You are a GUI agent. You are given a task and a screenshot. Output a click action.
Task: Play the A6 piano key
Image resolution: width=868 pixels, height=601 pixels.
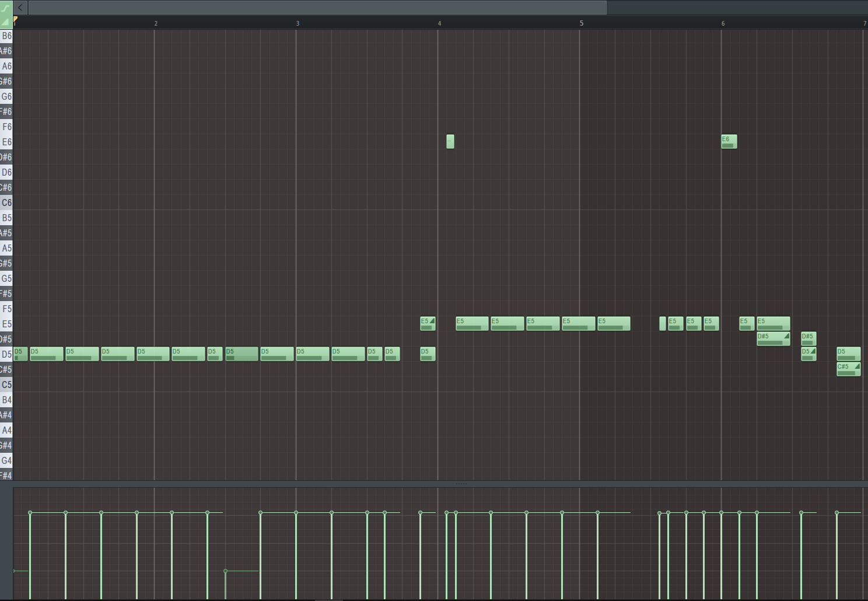click(x=6, y=67)
